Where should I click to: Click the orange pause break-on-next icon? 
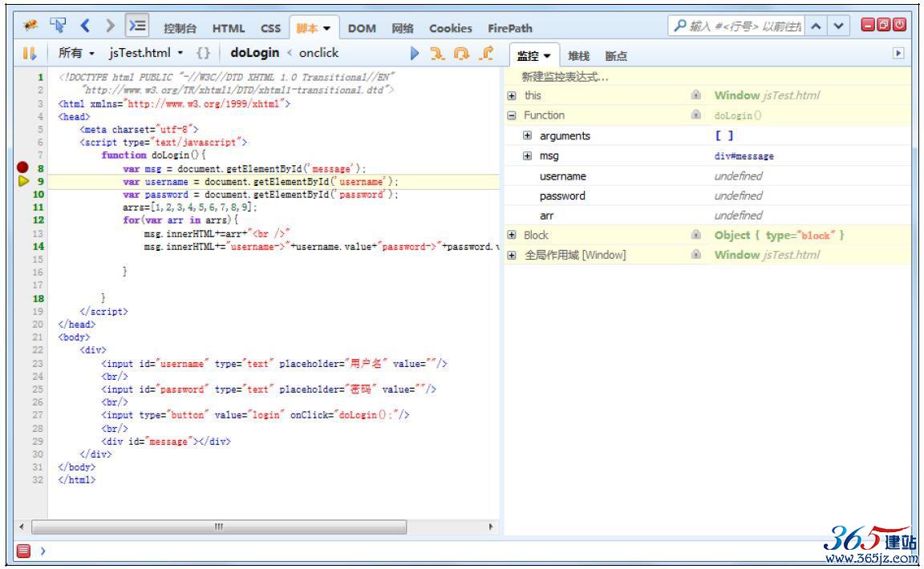(x=29, y=54)
